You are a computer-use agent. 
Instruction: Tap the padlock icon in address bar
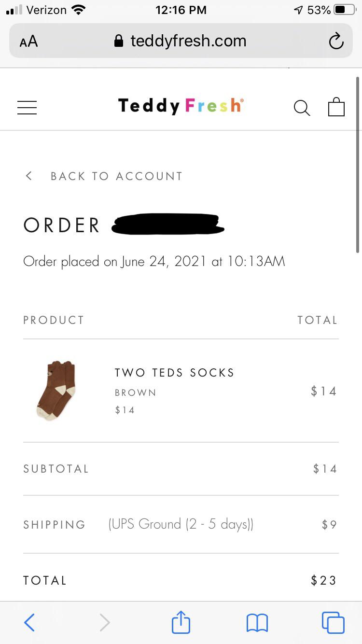(x=119, y=41)
